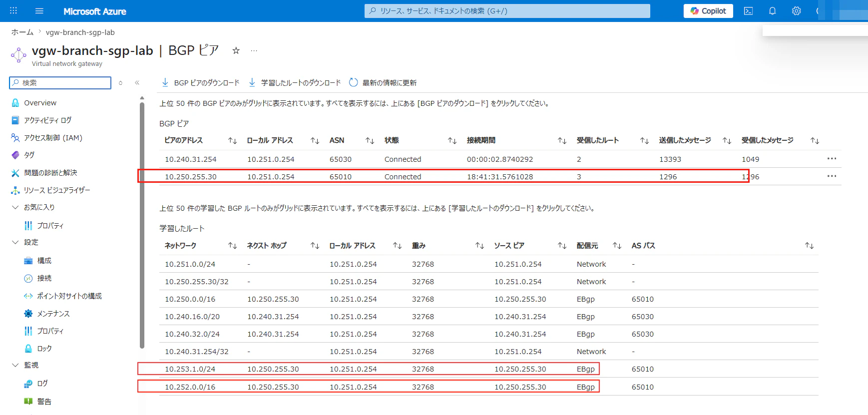
Task: Open ログ under 監視
Action: [x=42, y=384]
